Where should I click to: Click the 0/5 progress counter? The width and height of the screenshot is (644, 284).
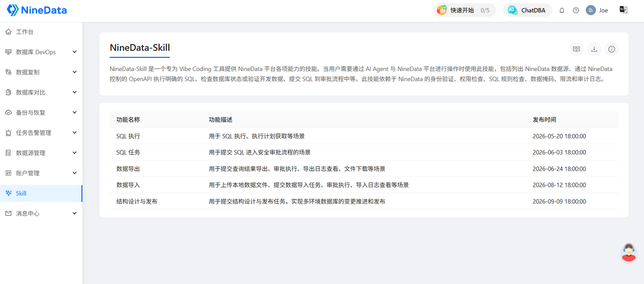(x=485, y=10)
